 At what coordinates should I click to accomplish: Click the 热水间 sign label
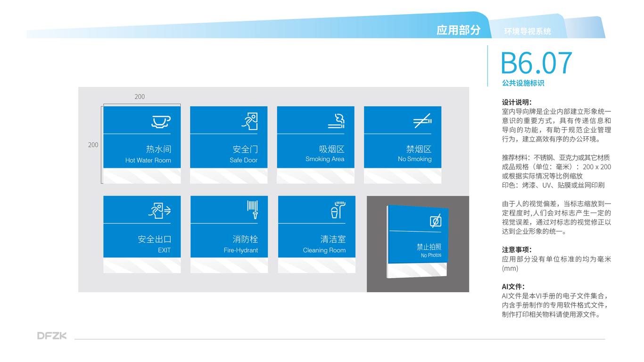pyautogui.click(x=158, y=149)
